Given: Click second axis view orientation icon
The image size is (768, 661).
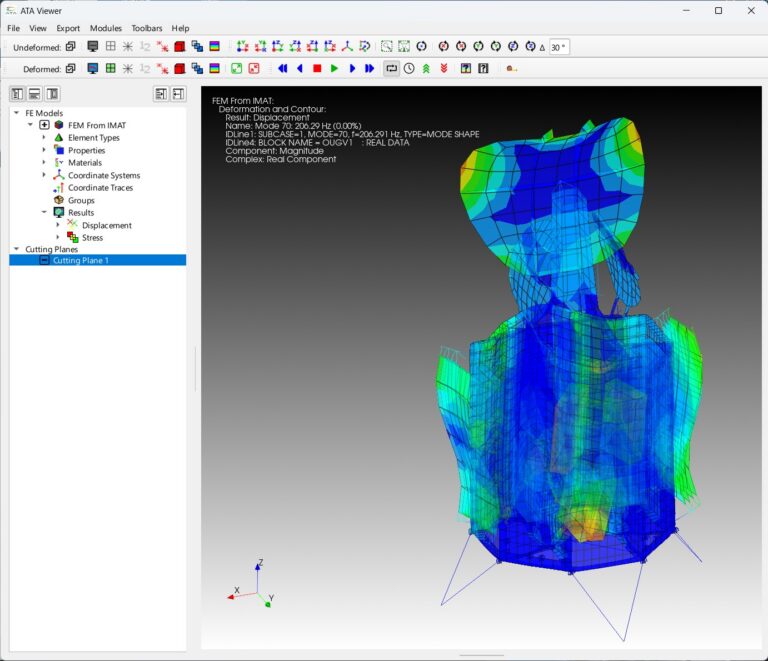Looking at the screenshot, I should click(x=260, y=47).
